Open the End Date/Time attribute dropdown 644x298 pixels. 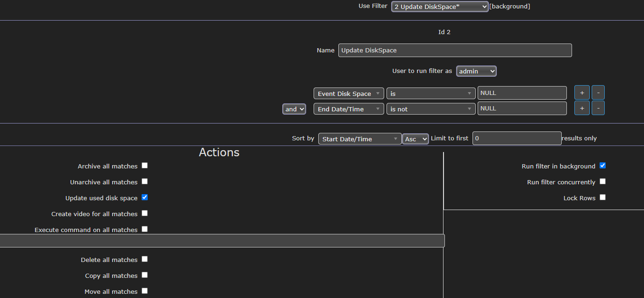click(349, 109)
